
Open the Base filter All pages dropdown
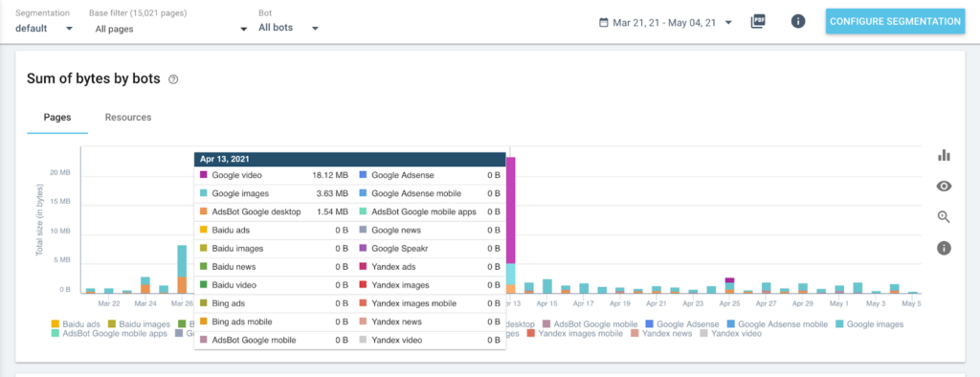pos(168,29)
